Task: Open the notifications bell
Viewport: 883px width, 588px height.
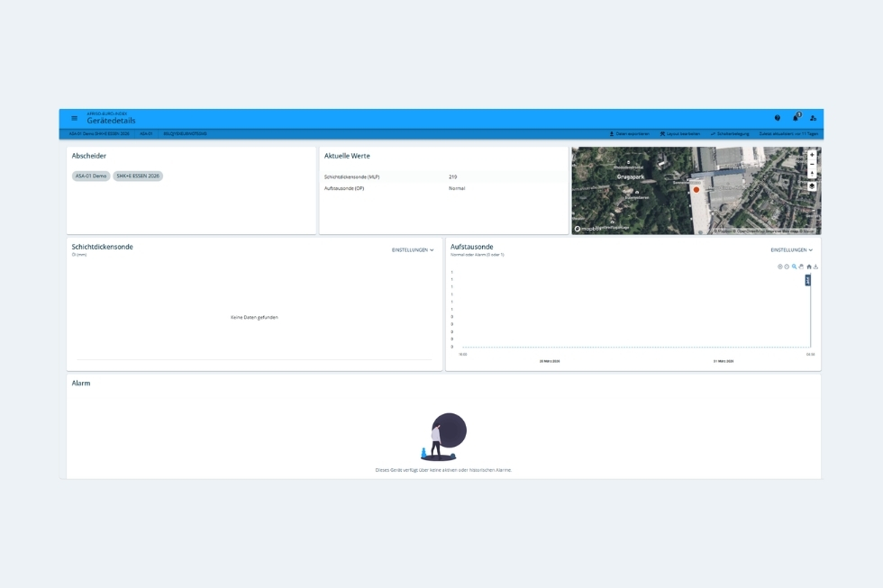Action: click(x=796, y=118)
